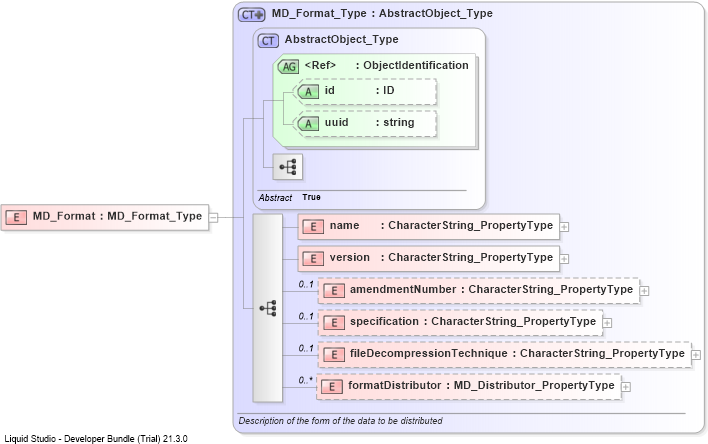This screenshot has height=444, width=708.
Task: Click the E icon of specification element
Action: pos(334,322)
